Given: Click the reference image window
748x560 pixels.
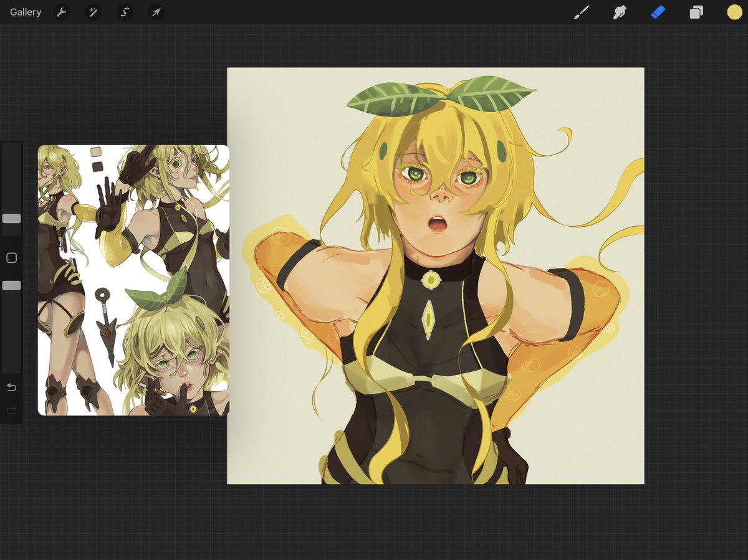Looking at the screenshot, I should pyautogui.click(x=133, y=280).
